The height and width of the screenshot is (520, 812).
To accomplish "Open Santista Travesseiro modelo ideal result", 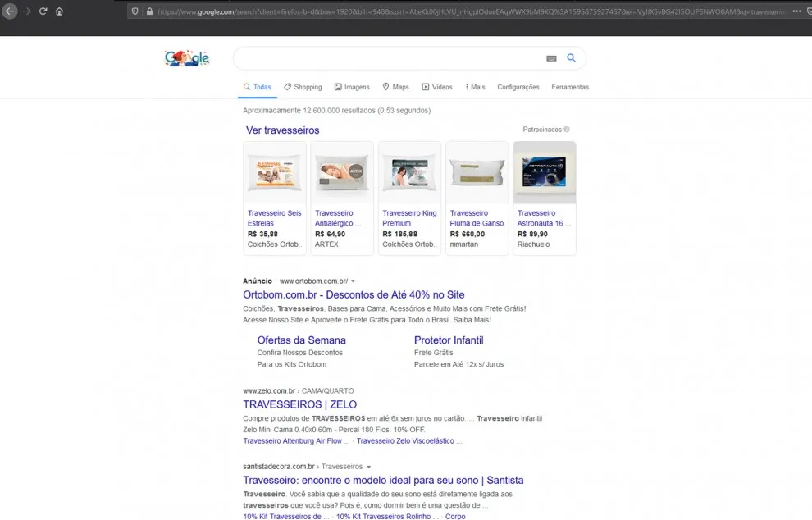I will click(x=383, y=480).
